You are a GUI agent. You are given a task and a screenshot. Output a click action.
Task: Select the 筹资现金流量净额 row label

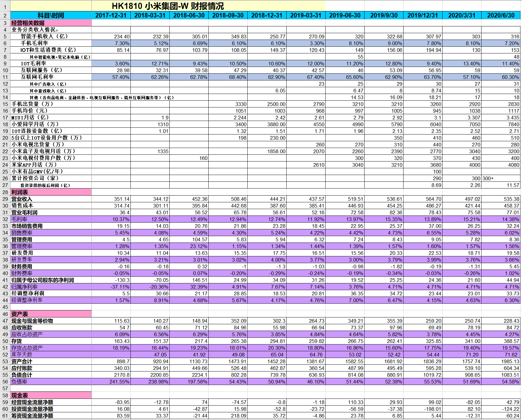coord(51,416)
